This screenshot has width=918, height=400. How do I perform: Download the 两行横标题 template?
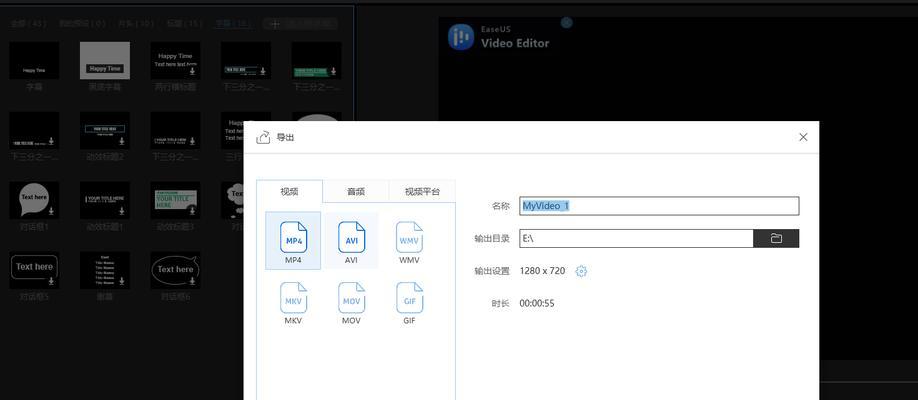(192, 71)
